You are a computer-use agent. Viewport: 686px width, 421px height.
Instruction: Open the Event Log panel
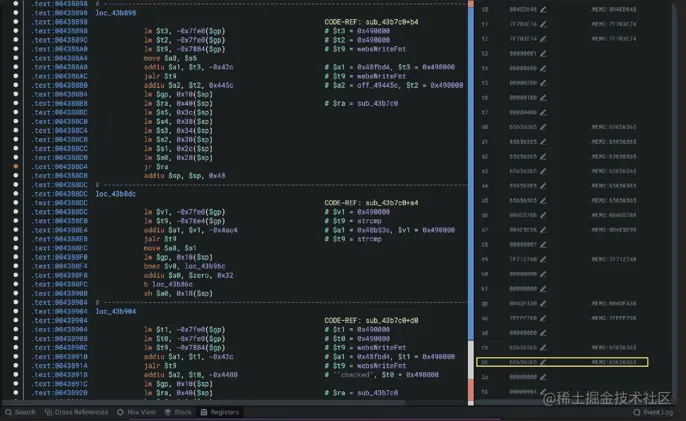[x=653, y=412]
